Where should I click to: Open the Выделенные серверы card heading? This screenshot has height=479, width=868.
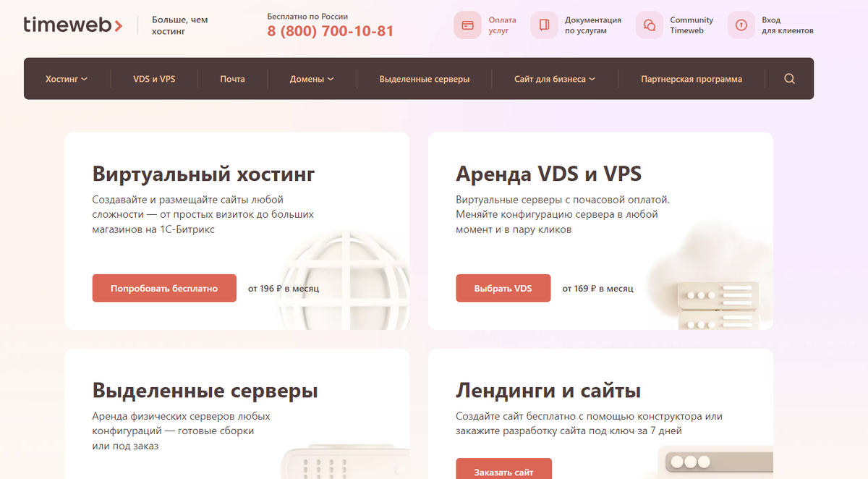click(205, 391)
